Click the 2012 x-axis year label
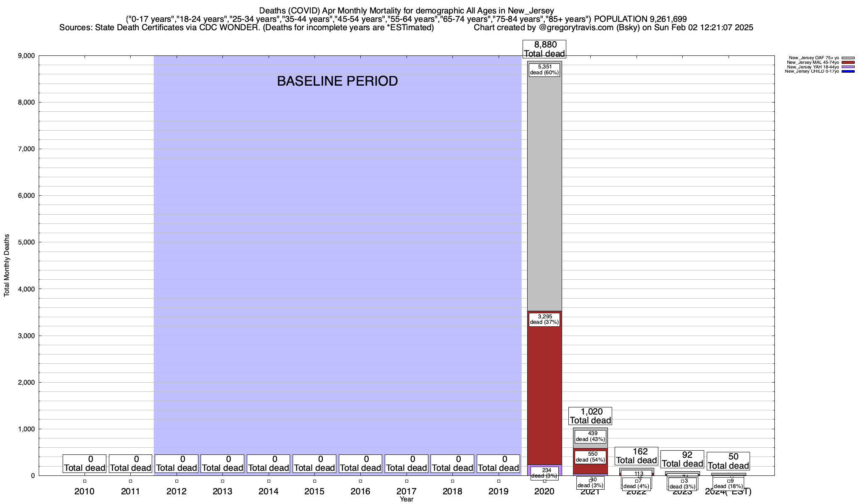The height and width of the screenshot is (504, 861). tap(177, 491)
